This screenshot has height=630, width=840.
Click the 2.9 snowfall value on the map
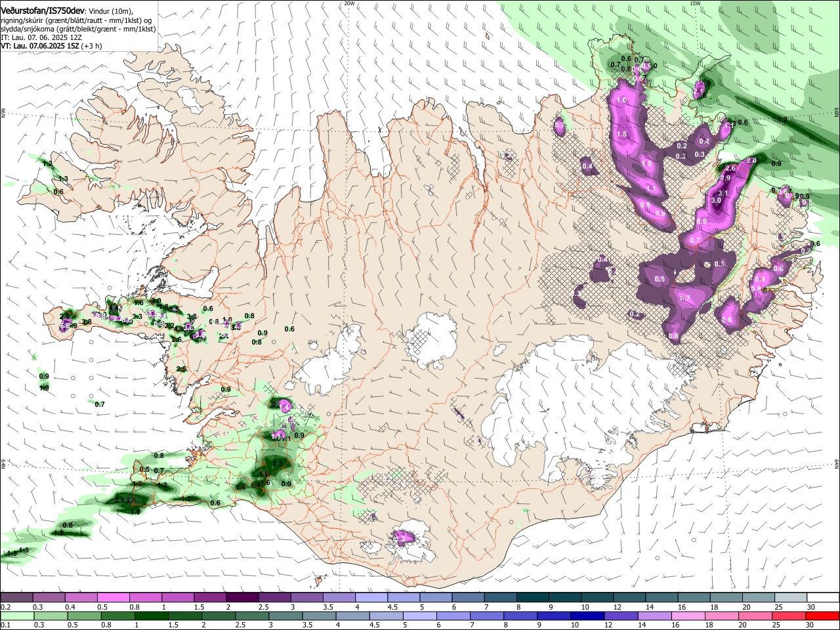[725, 178]
